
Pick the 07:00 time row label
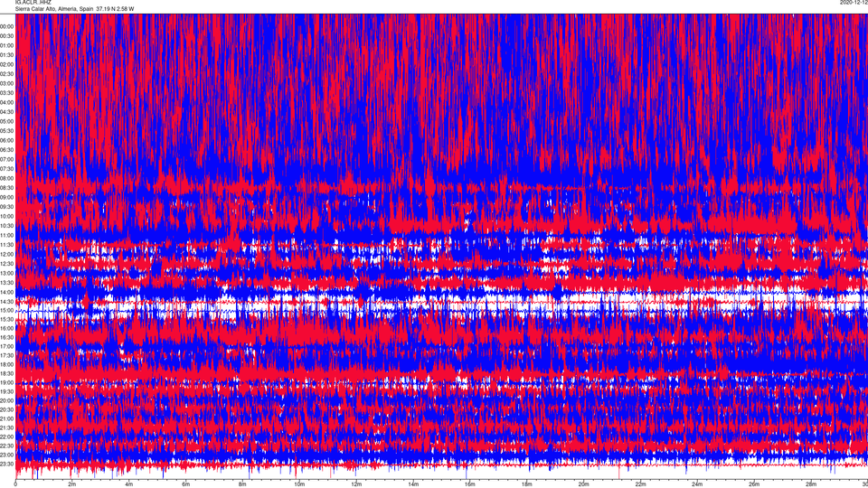click(x=7, y=159)
